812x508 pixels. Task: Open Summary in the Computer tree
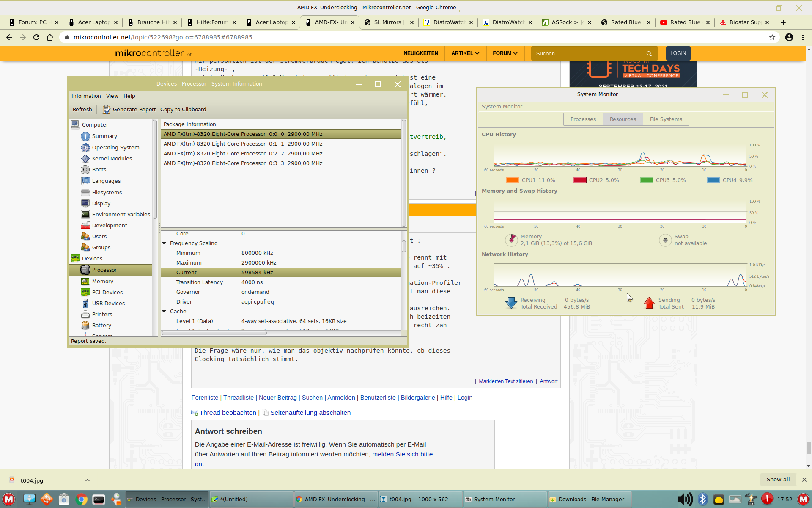point(104,136)
